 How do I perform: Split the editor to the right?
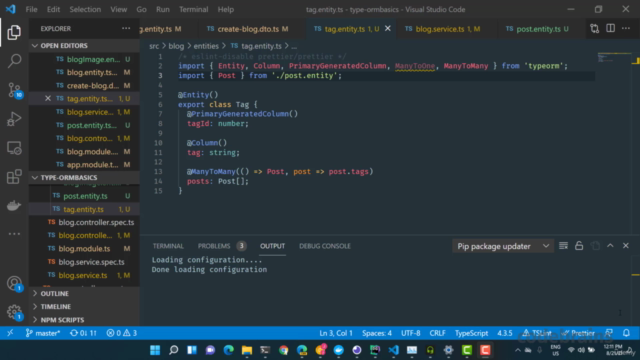(610, 29)
